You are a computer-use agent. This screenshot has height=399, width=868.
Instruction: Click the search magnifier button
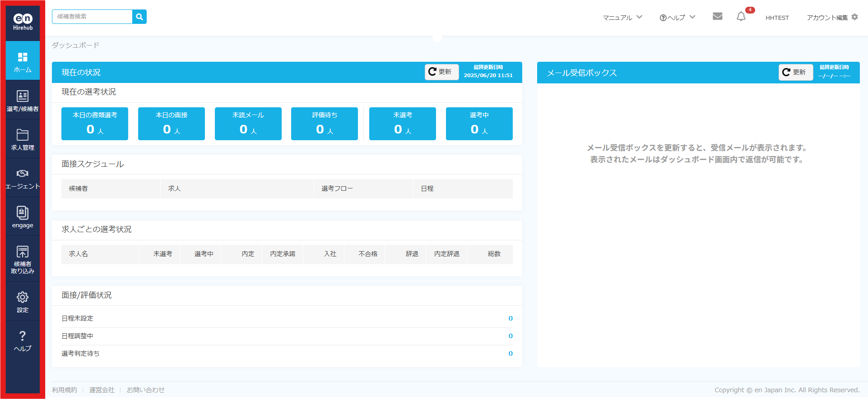click(139, 17)
